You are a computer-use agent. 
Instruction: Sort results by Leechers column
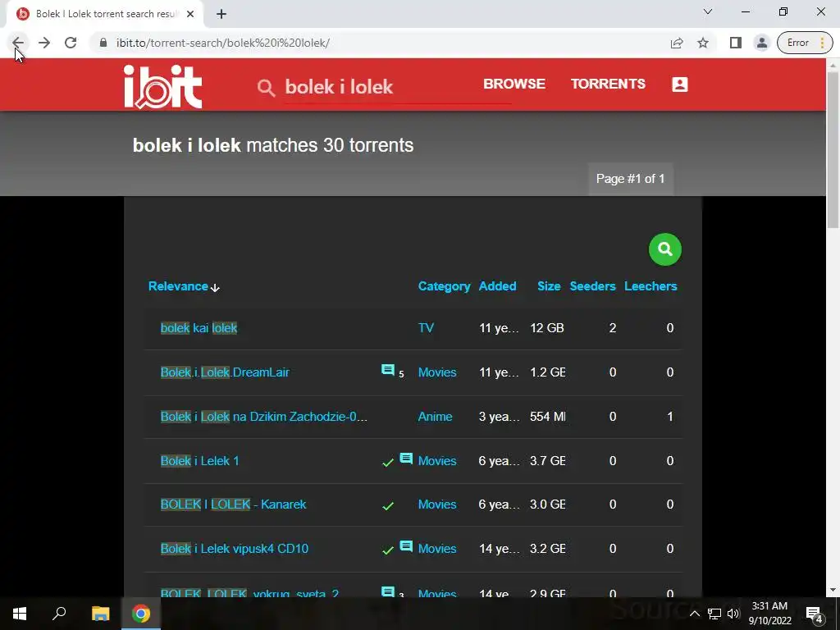pos(651,286)
